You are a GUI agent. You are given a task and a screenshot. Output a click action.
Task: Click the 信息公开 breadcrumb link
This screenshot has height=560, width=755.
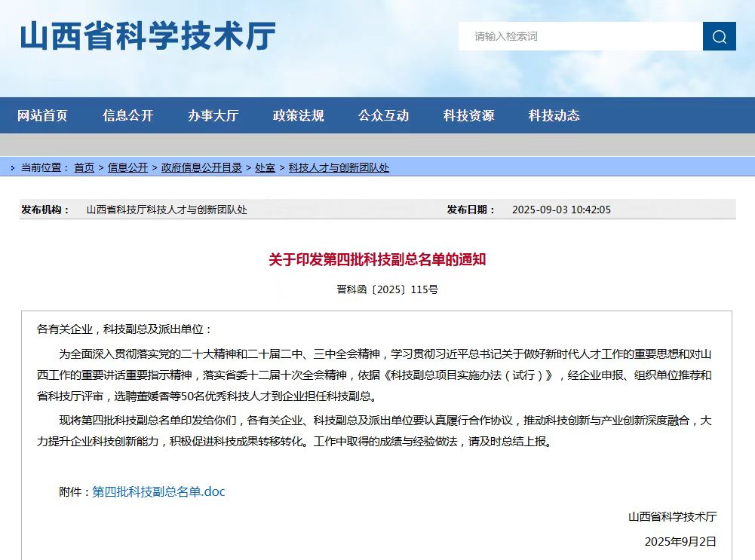click(127, 168)
